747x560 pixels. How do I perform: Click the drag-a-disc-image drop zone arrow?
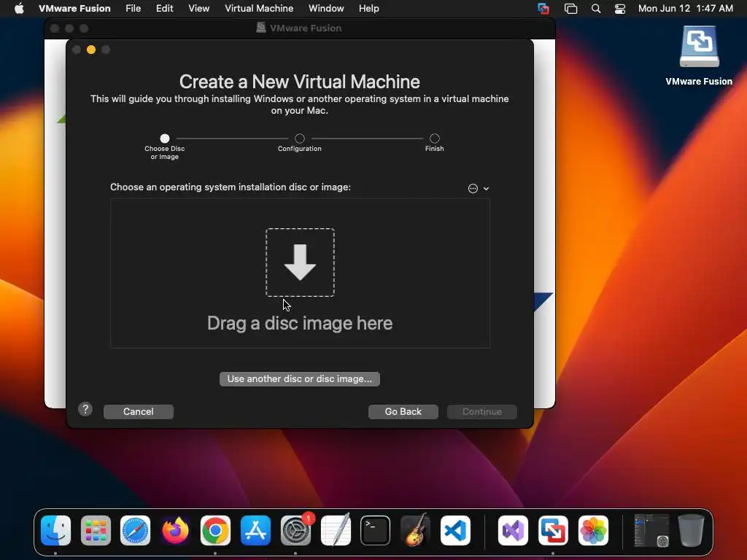(x=300, y=262)
